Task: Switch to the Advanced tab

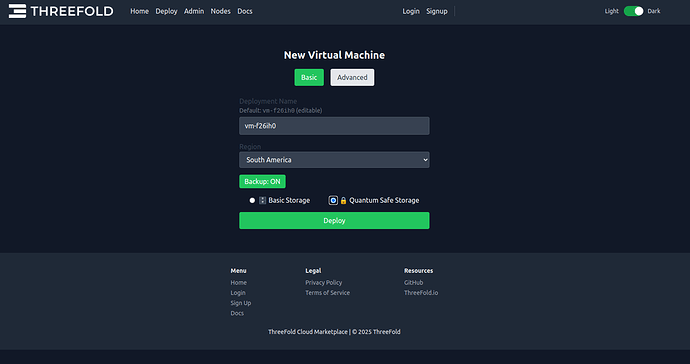Action: (x=352, y=77)
